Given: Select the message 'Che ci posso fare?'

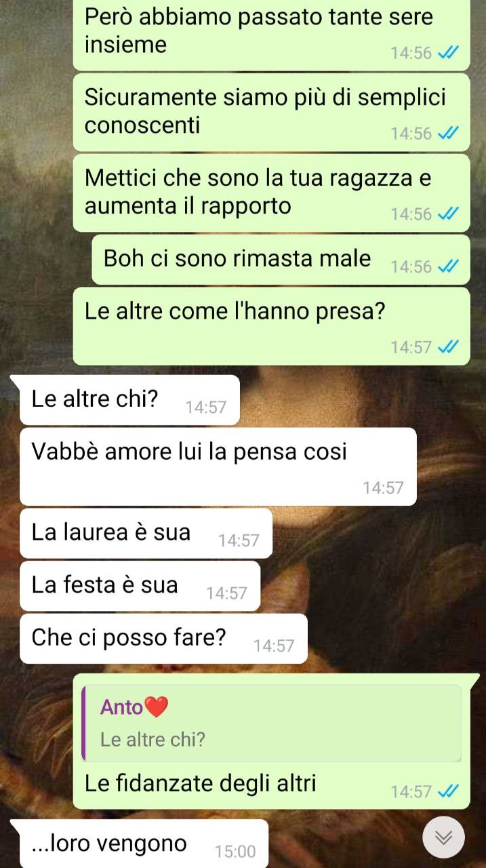Looking at the screenshot, I should [164, 639].
